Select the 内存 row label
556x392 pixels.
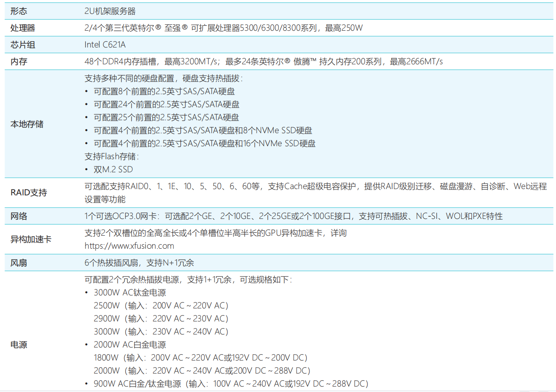click(x=19, y=62)
